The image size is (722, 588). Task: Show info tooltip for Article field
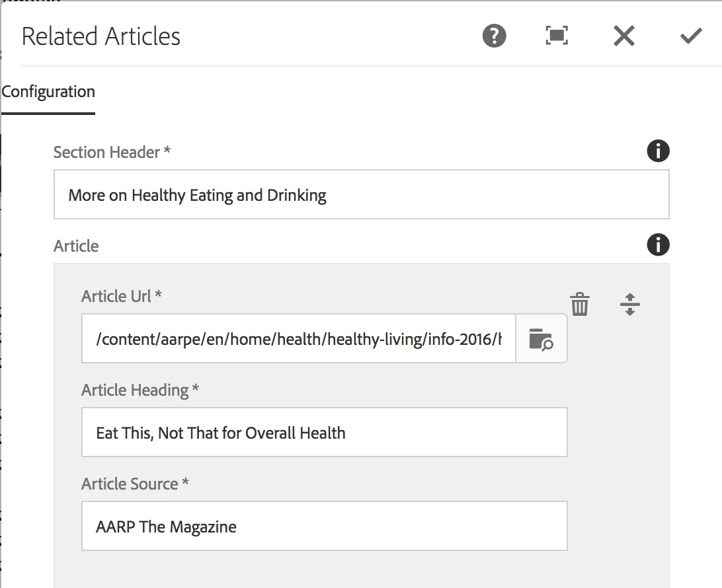[x=658, y=244]
